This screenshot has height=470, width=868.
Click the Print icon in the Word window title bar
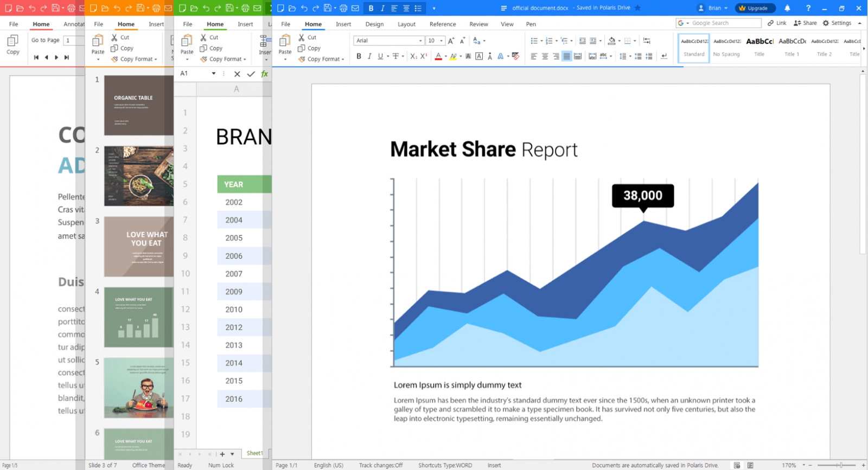coord(343,8)
